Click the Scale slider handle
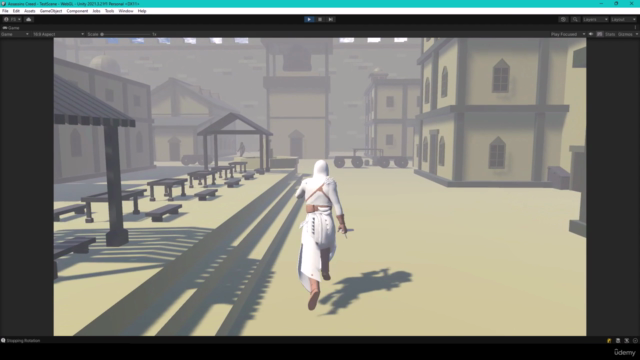The image size is (640, 360). 102,34
